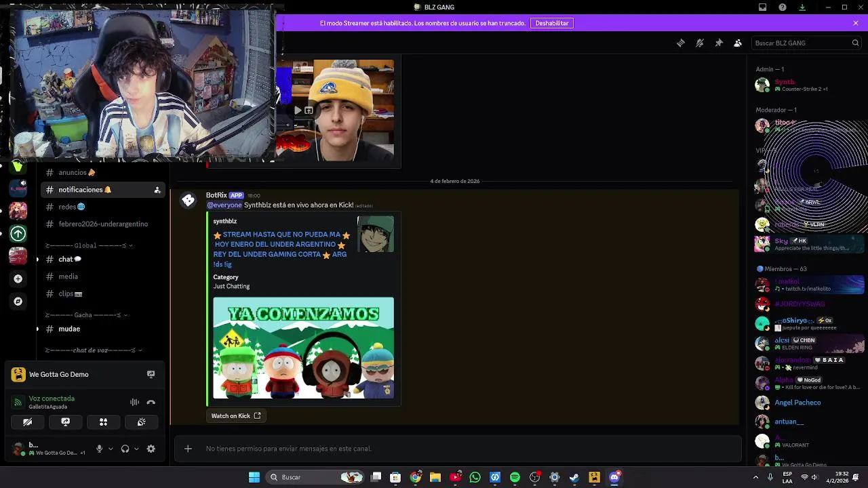Screen dimensions: 868x488
Task: Open Spotify from the taskbar
Action: tap(515, 477)
